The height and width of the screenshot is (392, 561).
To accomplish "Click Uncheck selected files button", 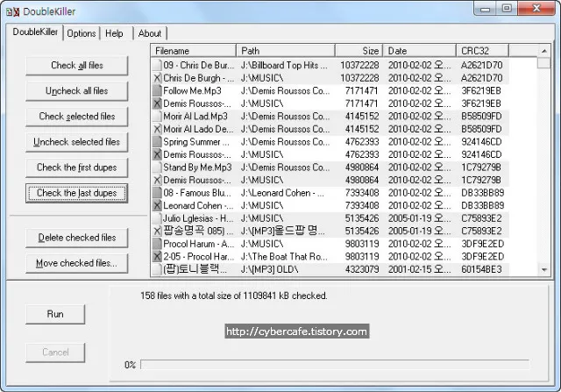I will 77,142.
